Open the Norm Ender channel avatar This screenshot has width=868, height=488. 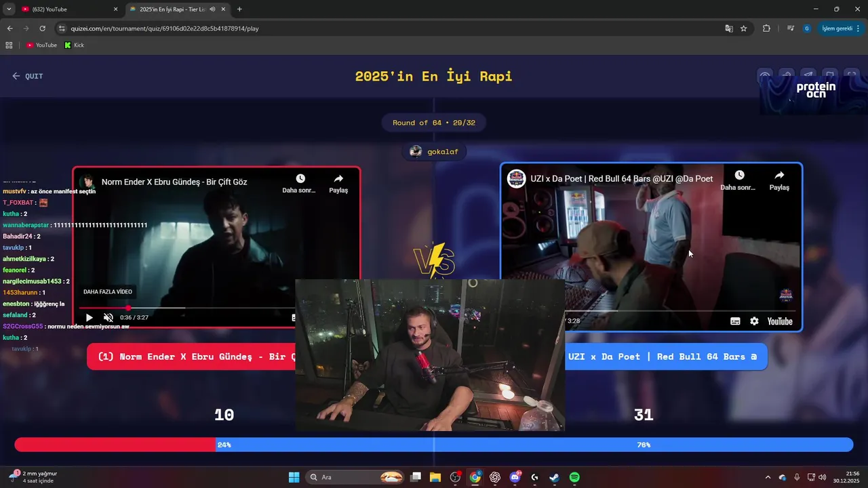click(x=87, y=182)
